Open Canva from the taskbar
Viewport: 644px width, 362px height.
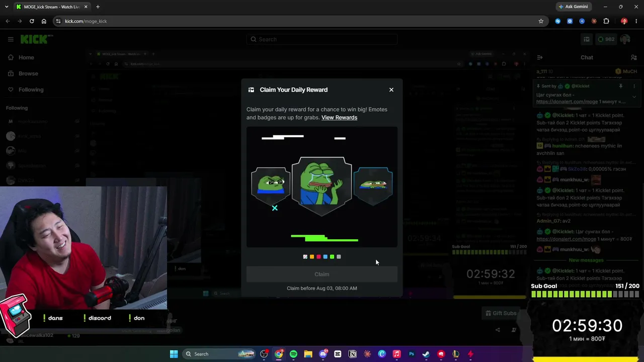pos(382,354)
